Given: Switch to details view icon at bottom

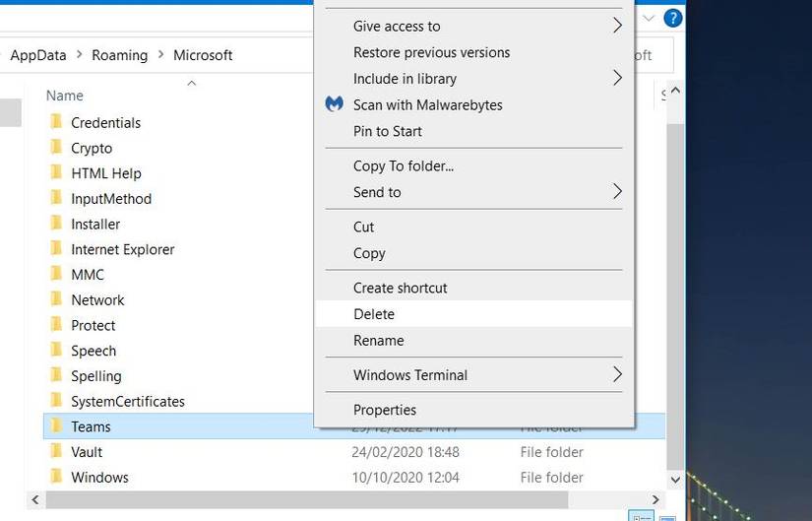Looking at the screenshot, I should click(642, 517).
